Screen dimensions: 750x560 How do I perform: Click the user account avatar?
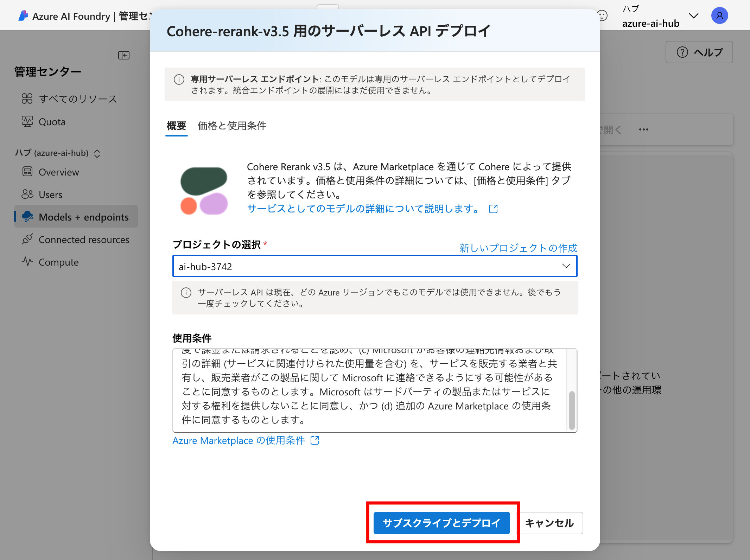[x=719, y=16]
